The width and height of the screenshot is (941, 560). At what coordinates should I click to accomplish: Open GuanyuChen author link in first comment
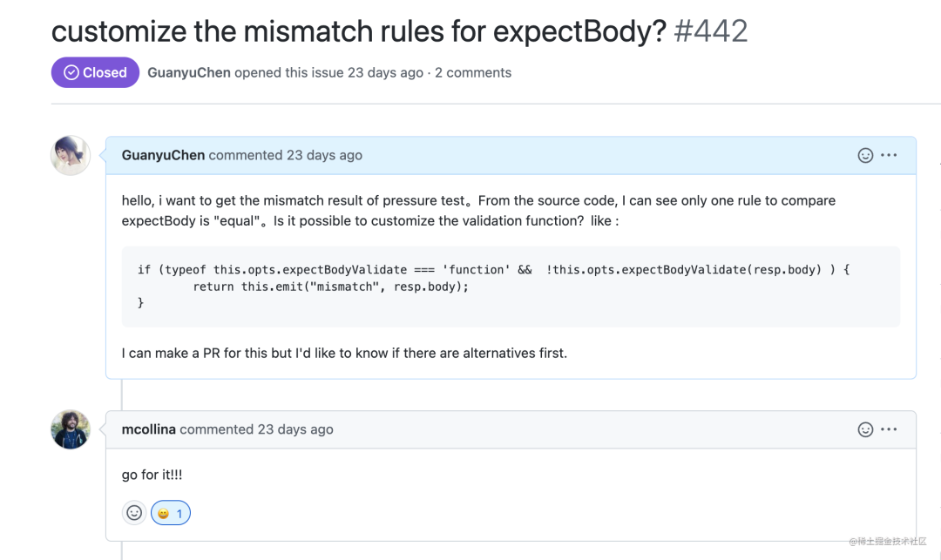tap(163, 155)
